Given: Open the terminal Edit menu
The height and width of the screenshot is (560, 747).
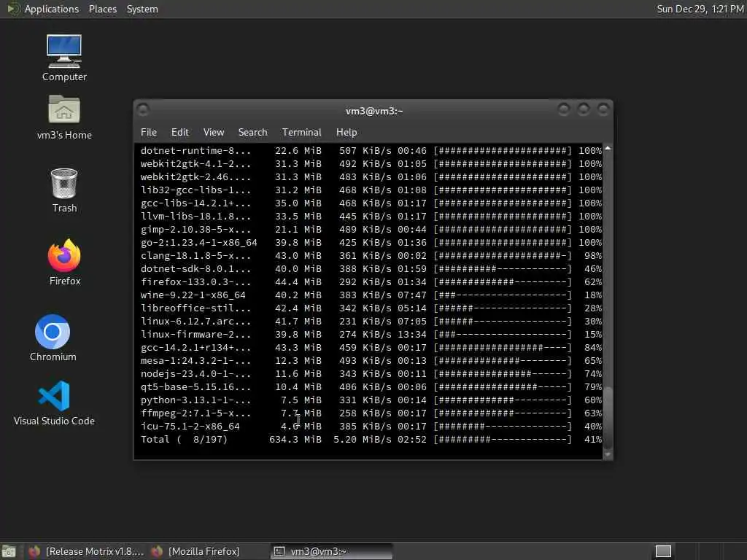Looking at the screenshot, I should tap(179, 133).
